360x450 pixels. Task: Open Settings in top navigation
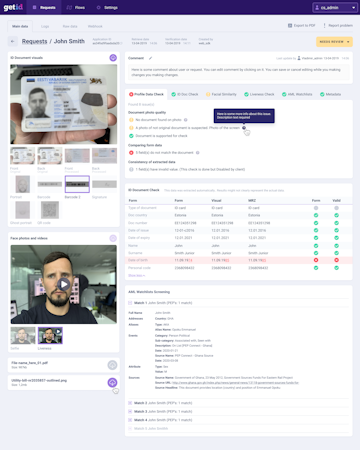click(107, 7)
